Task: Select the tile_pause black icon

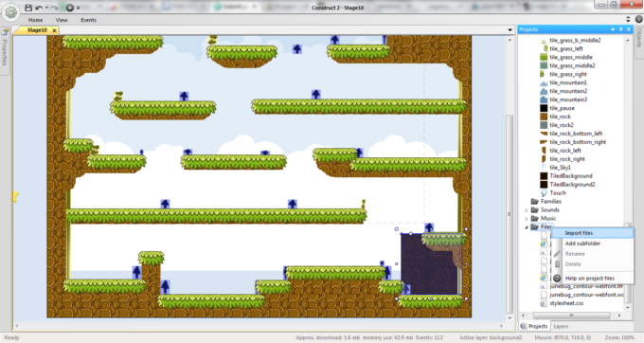Action: [x=544, y=108]
